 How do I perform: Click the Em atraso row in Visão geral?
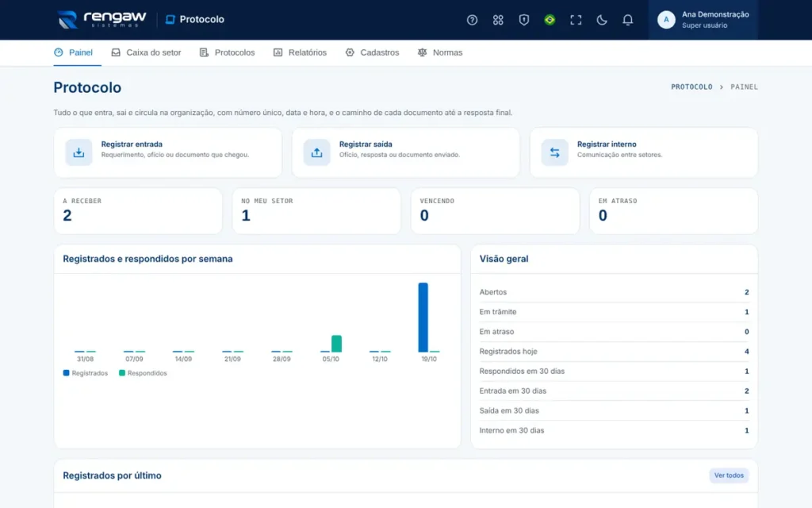[615, 332]
